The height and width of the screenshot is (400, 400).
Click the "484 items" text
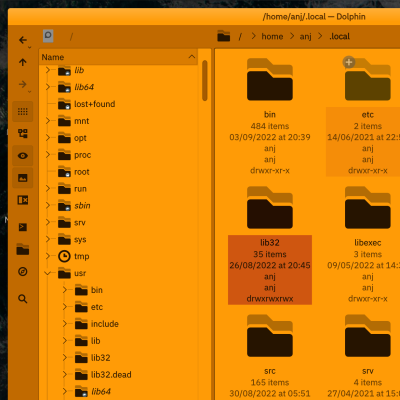(270, 126)
